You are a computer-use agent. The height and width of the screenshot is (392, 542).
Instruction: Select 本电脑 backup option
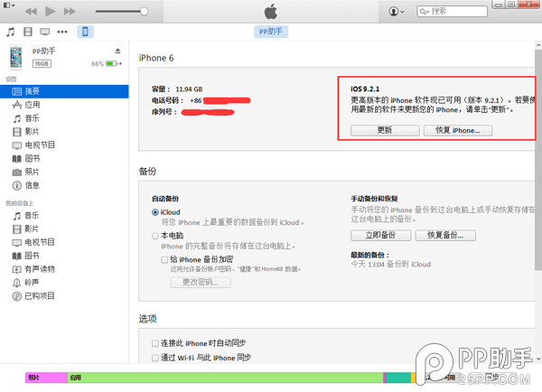click(x=155, y=236)
